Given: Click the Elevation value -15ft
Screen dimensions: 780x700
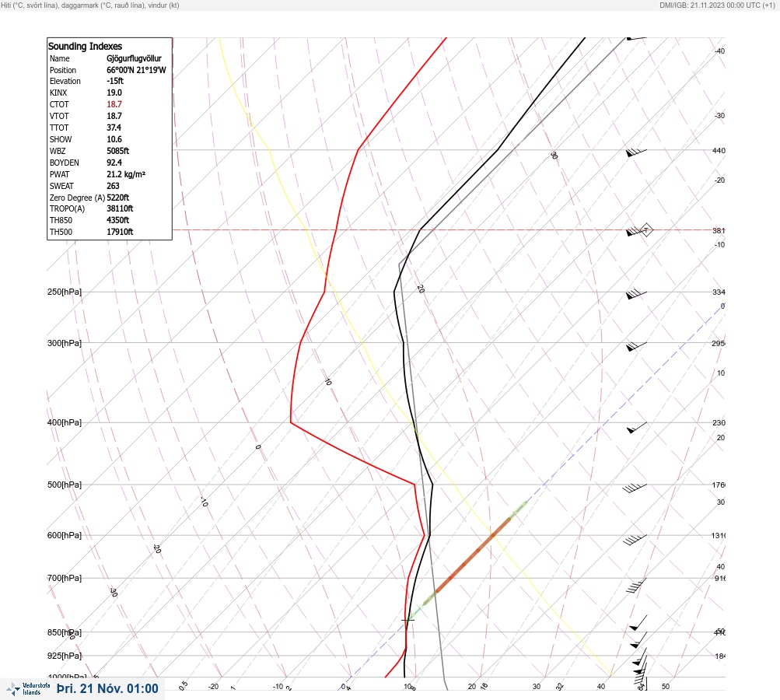Looking at the screenshot, I should pos(115,81).
